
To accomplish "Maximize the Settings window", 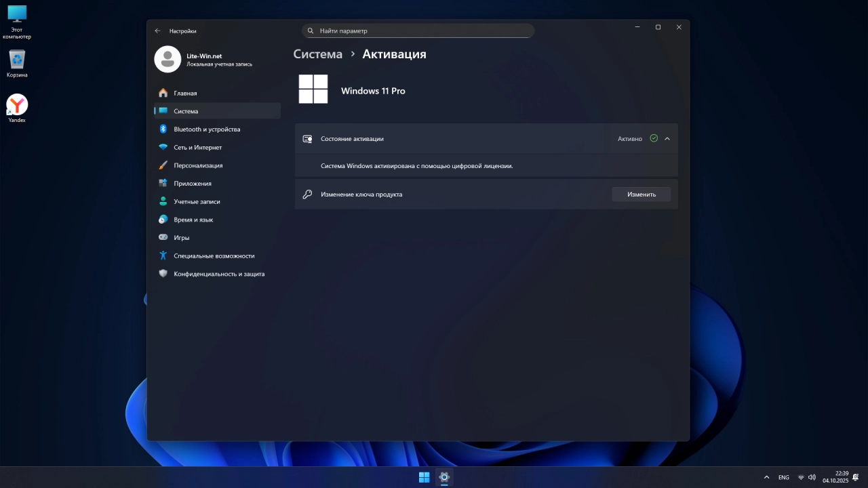I will 658,27.
